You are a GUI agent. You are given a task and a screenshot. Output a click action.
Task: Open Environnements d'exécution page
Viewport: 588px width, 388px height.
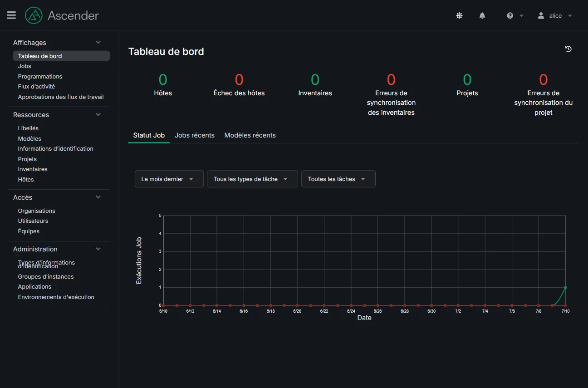coord(56,297)
